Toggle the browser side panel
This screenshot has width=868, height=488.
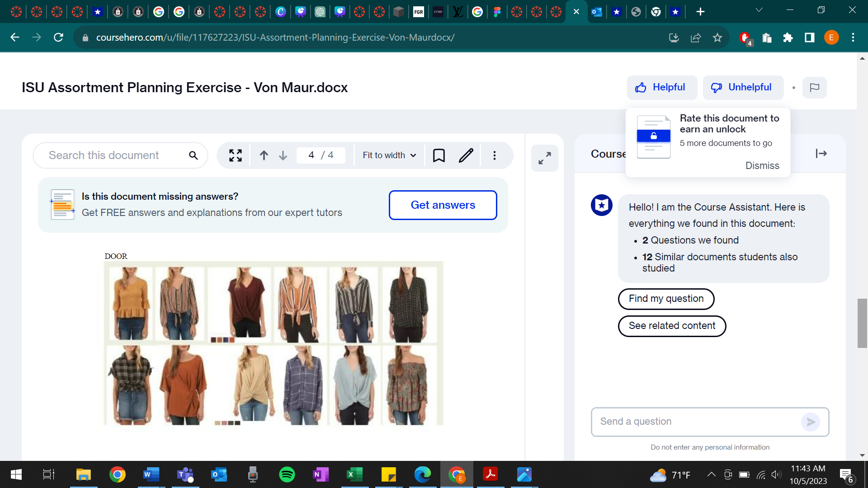click(810, 38)
